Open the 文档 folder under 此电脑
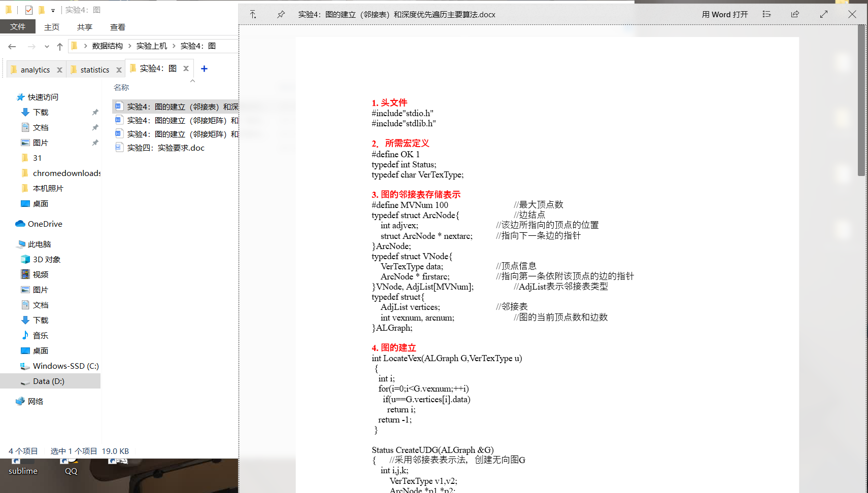Viewport: 868px width, 493px height. point(41,305)
